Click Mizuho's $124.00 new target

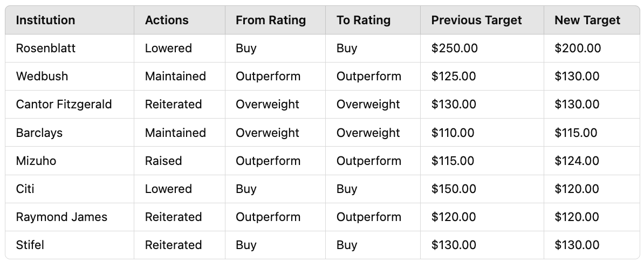[x=577, y=161]
